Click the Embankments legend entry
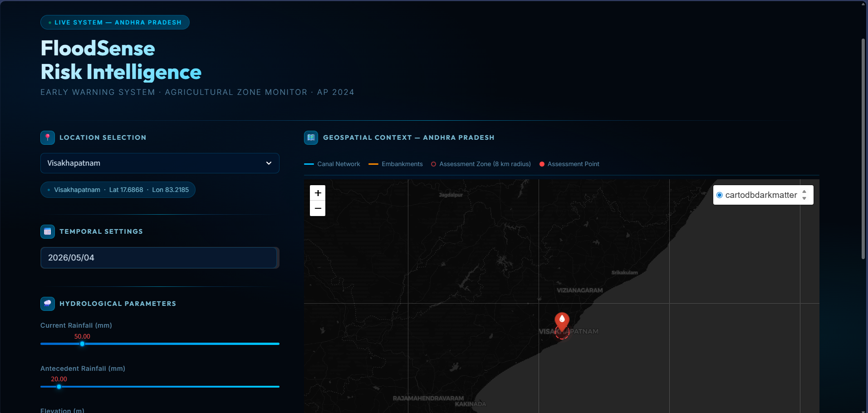Image resolution: width=868 pixels, height=413 pixels. pos(396,164)
